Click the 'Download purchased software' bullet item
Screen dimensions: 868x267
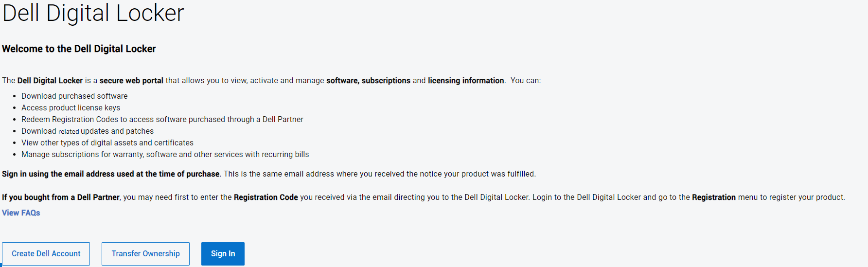(x=74, y=96)
